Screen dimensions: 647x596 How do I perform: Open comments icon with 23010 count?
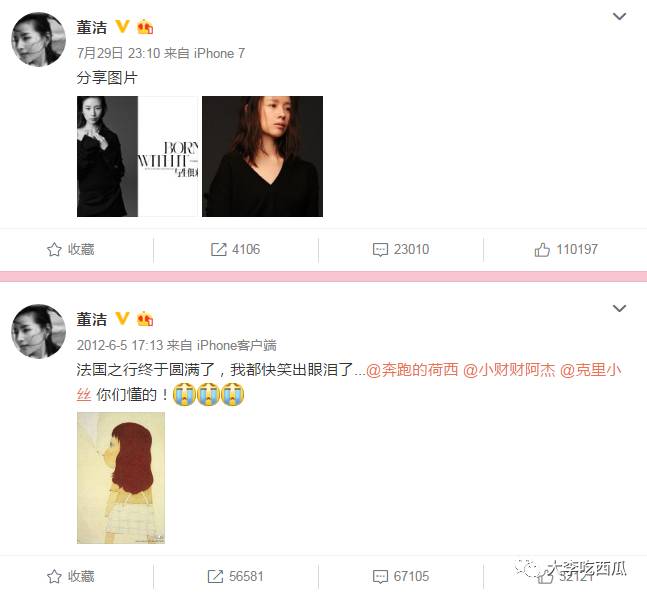[x=380, y=250]
